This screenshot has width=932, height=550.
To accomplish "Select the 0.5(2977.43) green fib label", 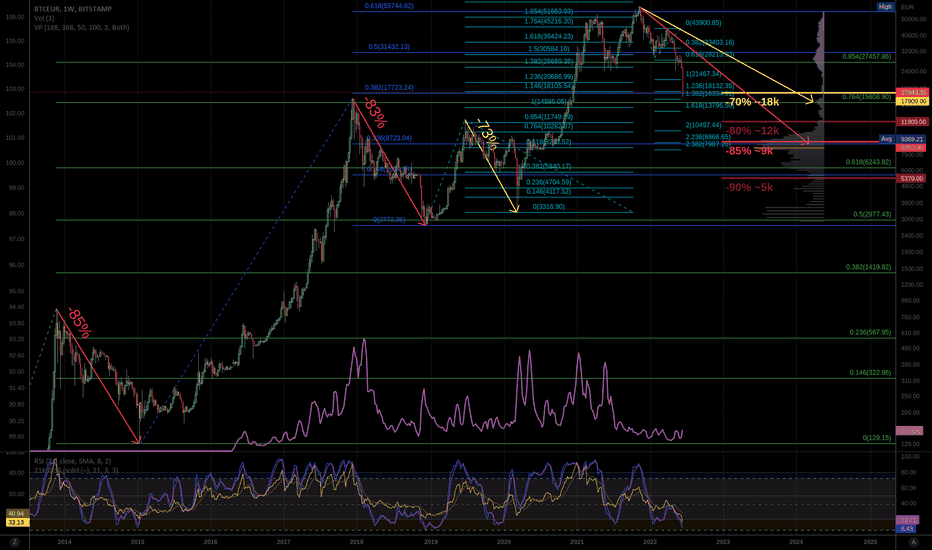I will (x=872, y=214).
